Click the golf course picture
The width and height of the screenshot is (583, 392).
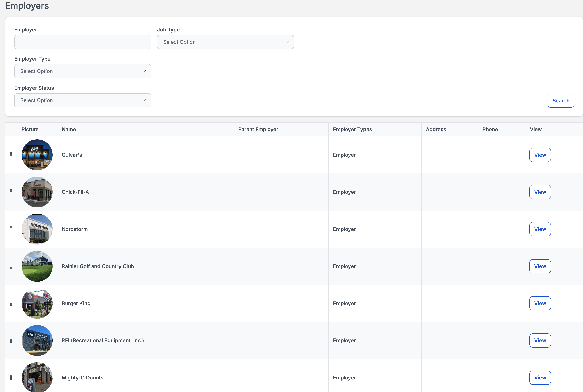(37, 266)
